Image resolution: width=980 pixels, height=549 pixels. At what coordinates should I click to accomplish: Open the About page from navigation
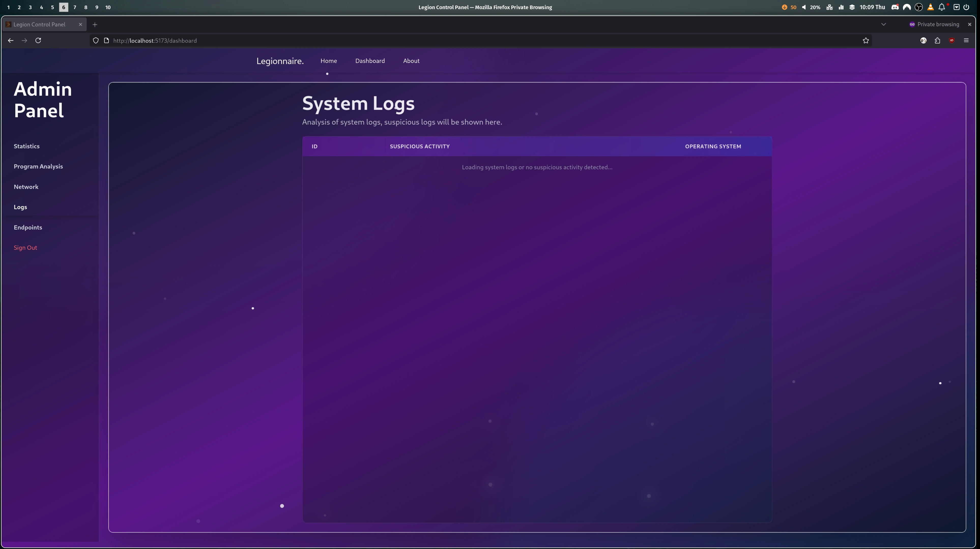click(411, 61)
